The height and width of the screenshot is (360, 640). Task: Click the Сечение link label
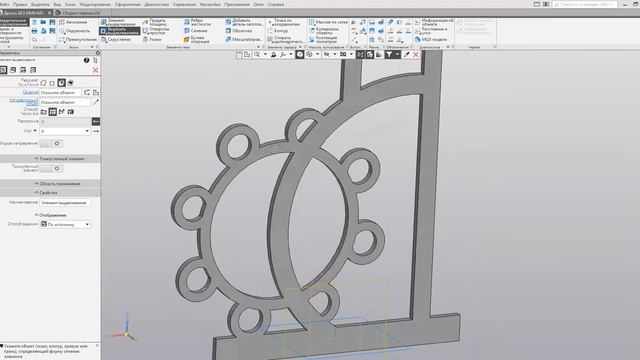tap(31, 92)
